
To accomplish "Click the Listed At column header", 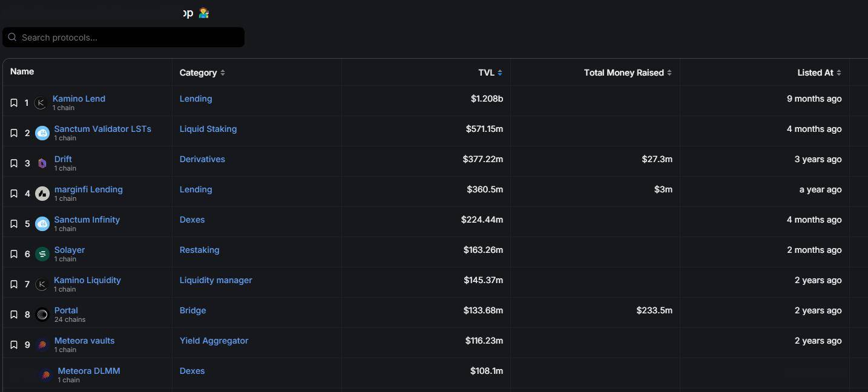I will [815, 73].
